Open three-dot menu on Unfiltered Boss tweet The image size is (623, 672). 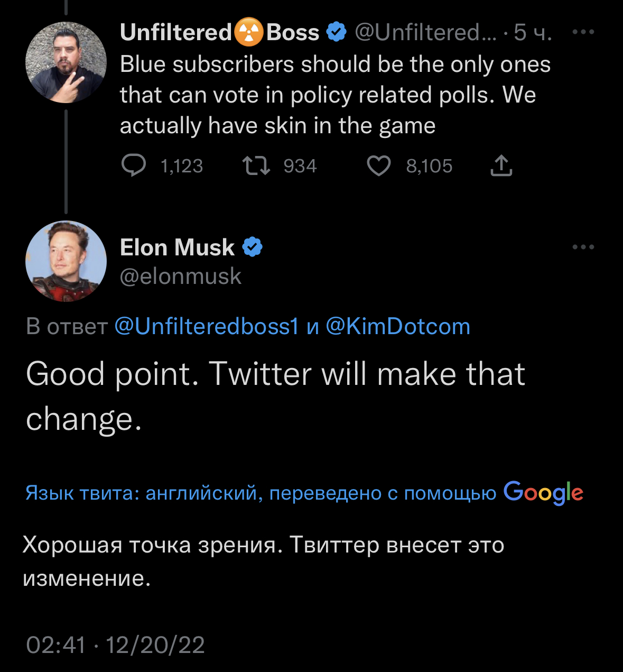click(583, 32)
